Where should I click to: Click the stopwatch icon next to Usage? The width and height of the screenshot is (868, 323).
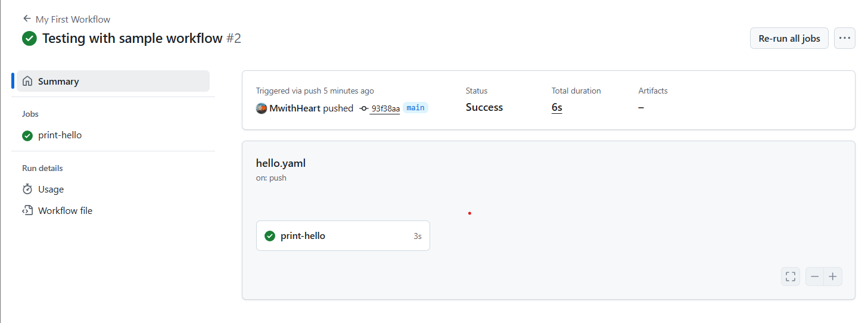27,190
